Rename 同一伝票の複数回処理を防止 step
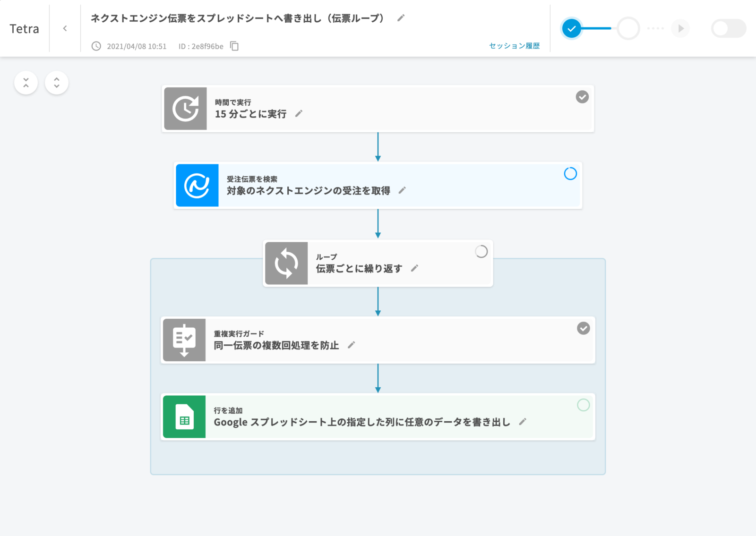This screenshot has height=536, width=756. (351, 345)
